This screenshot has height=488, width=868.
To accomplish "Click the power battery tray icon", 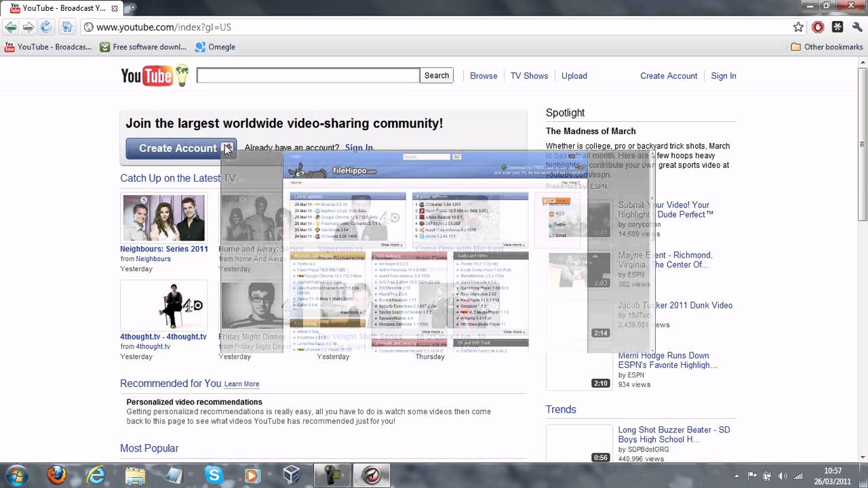I will pyautogui.click(x=768, y=476).
